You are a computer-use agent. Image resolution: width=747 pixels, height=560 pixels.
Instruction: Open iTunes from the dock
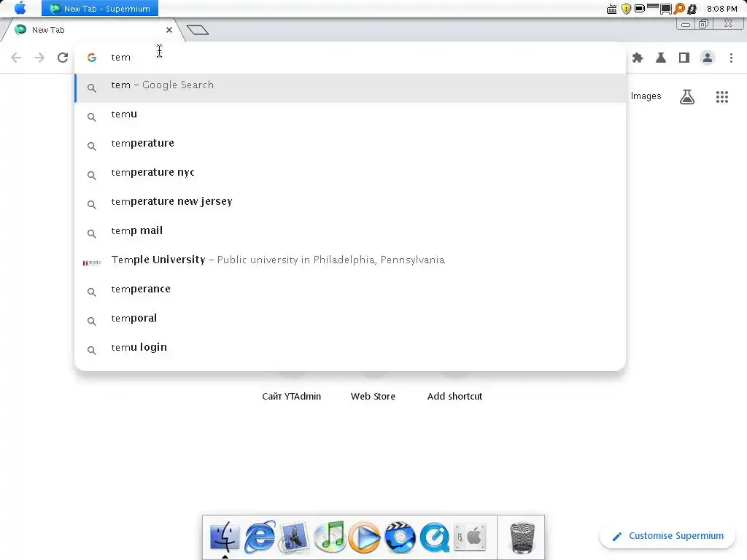329,537
